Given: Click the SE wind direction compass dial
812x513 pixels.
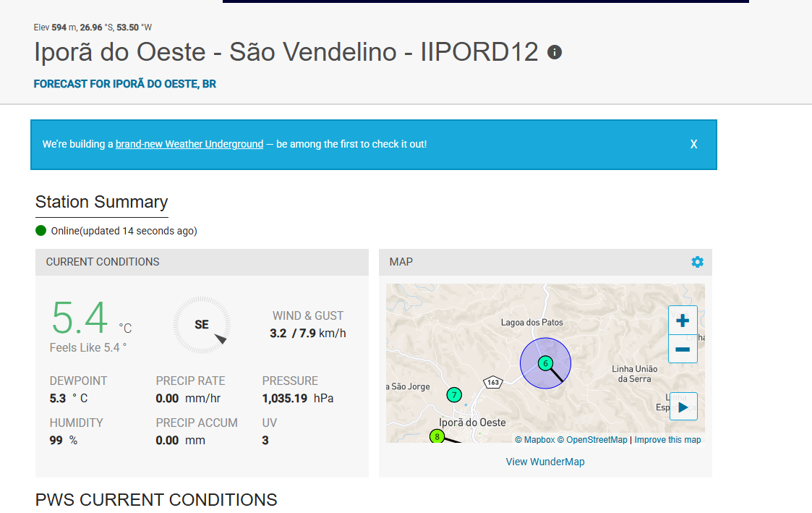Looking at the screenshot, I should click(x=202, y=325).
